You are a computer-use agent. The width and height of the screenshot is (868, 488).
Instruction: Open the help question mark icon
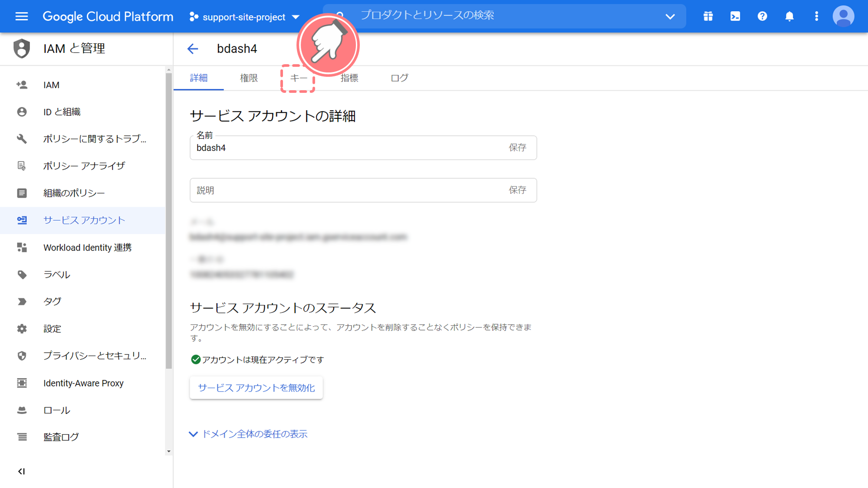pyautogui.click(x=762, y=16)
